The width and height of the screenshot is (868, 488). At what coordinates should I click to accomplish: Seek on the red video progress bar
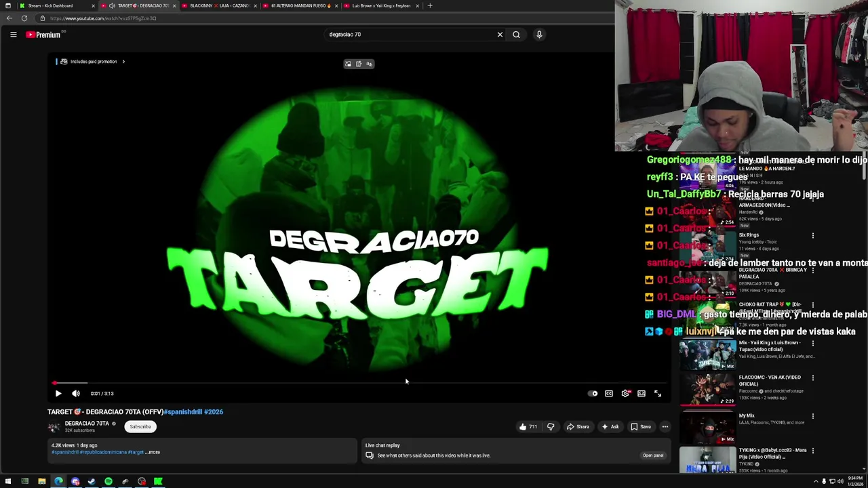[358, 383]
